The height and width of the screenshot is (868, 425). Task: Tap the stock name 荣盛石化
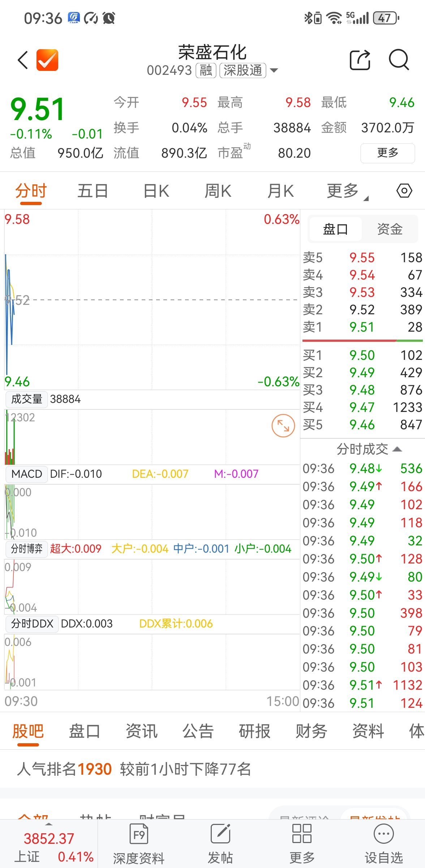[x=212, y=52]
